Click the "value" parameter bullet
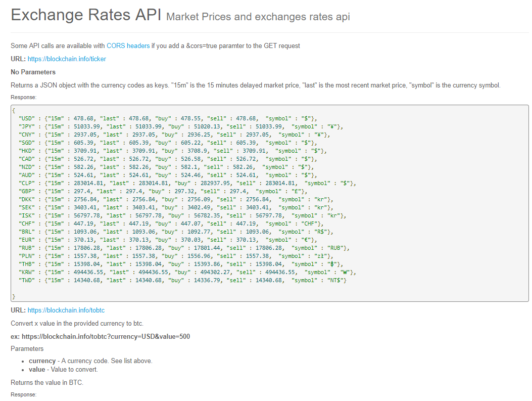Screen dimensions: 532x401 click(63, 370)
